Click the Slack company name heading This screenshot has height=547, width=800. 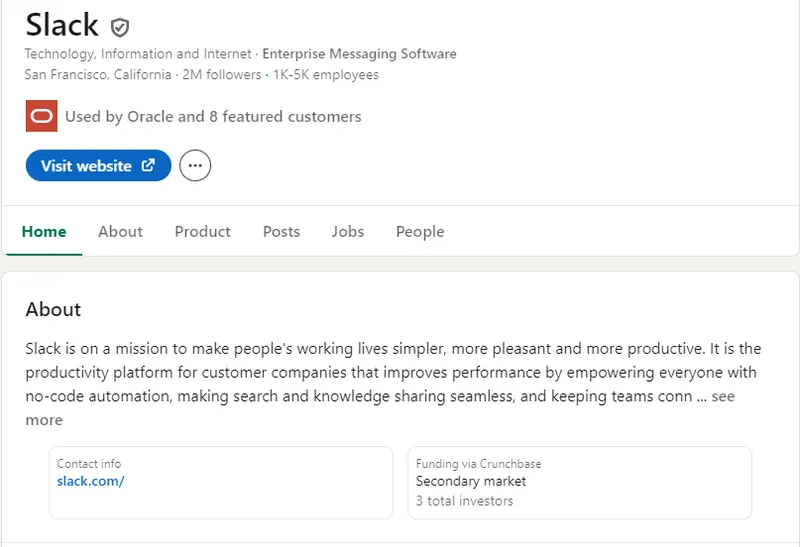tap(62, 24)
